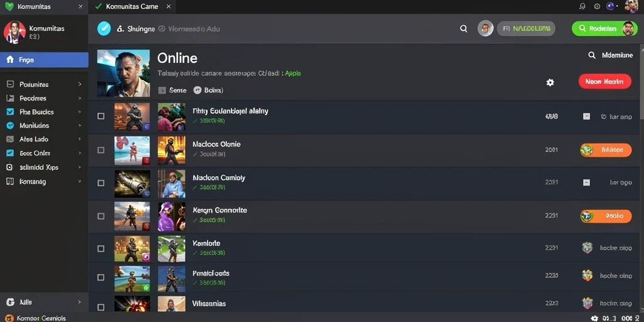Select the Frigs sidebar menu item
Image resolution: width=644 pixels, height=322 pixels.
44,60
